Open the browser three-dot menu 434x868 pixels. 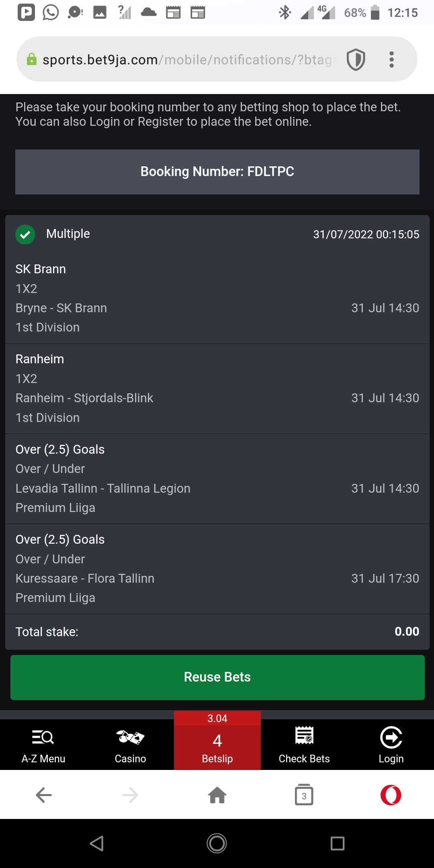pyautogui.click(x=391, y=59)
